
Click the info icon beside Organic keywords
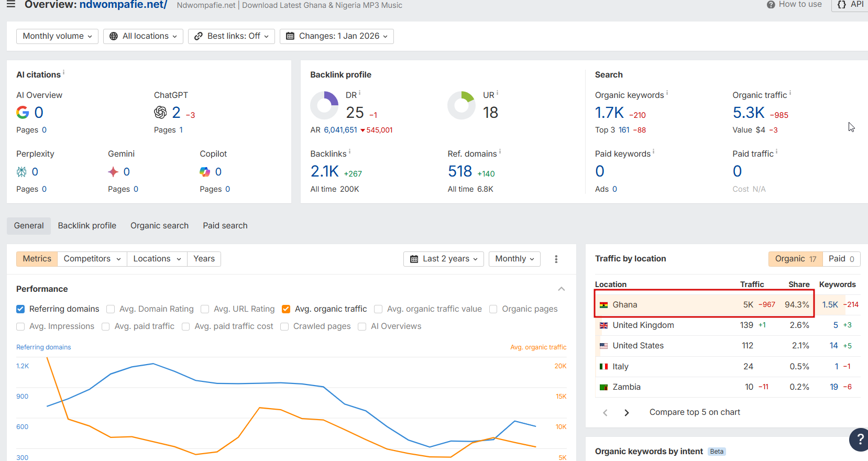(x=667, y=93)
